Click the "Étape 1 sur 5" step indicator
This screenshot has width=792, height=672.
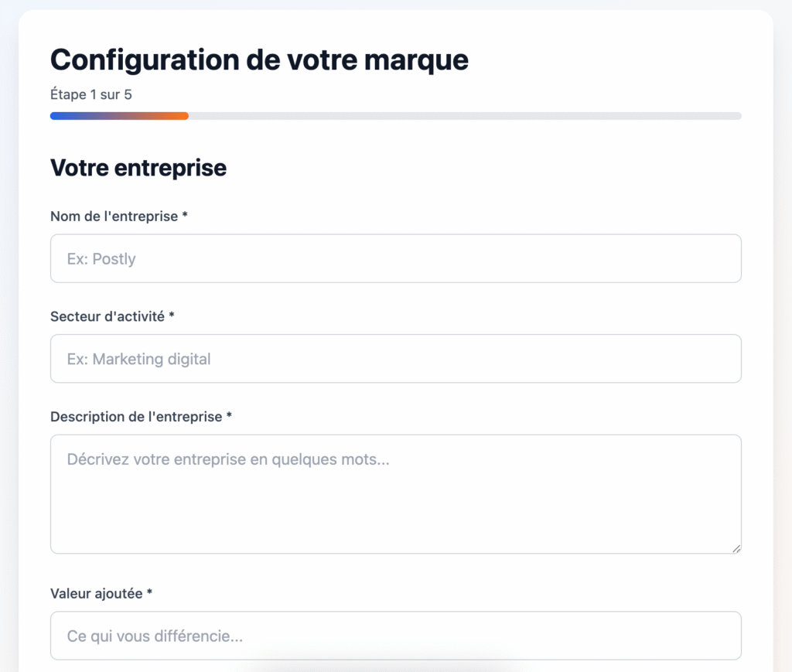click(x=90, y=95)
